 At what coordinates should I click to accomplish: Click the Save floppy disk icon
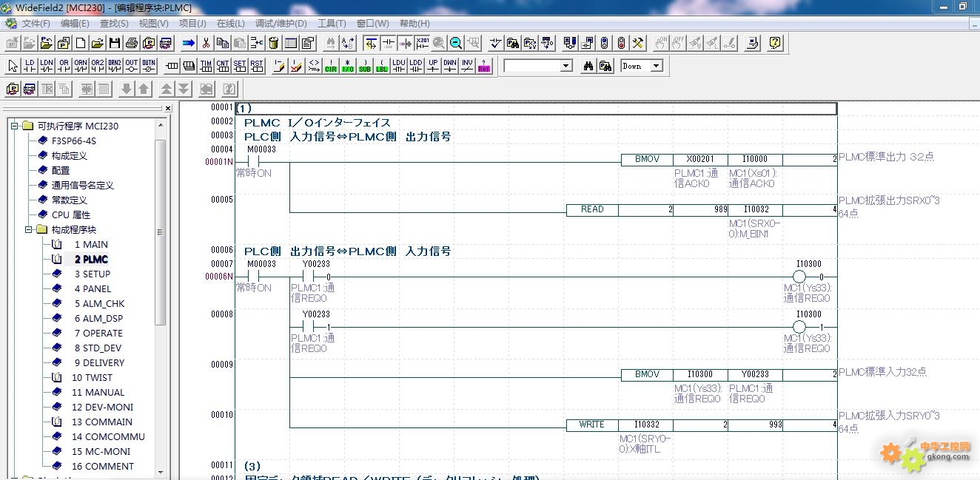[115, 43]
